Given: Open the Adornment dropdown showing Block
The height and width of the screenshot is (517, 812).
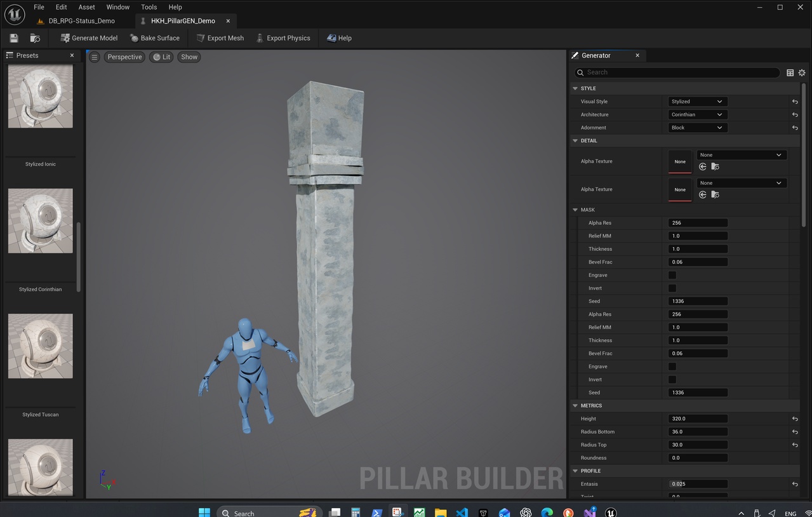Looking at the screenshot, I should [697, 128].
